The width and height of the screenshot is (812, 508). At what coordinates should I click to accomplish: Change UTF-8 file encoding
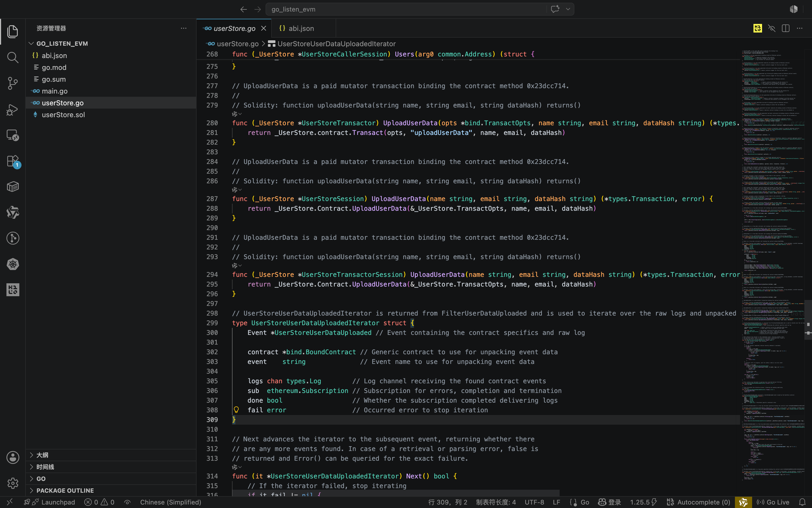[x=534, y=502]
